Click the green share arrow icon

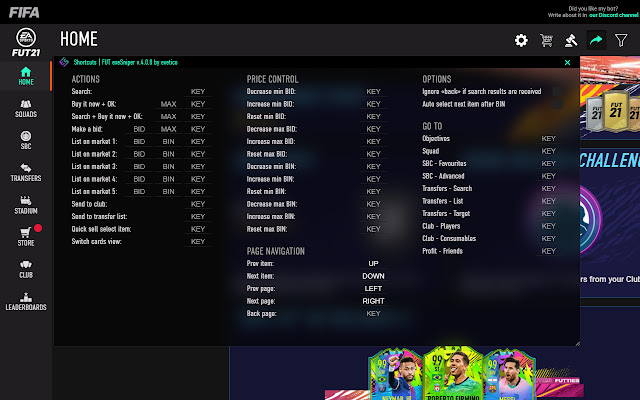(x=596, y=40)
